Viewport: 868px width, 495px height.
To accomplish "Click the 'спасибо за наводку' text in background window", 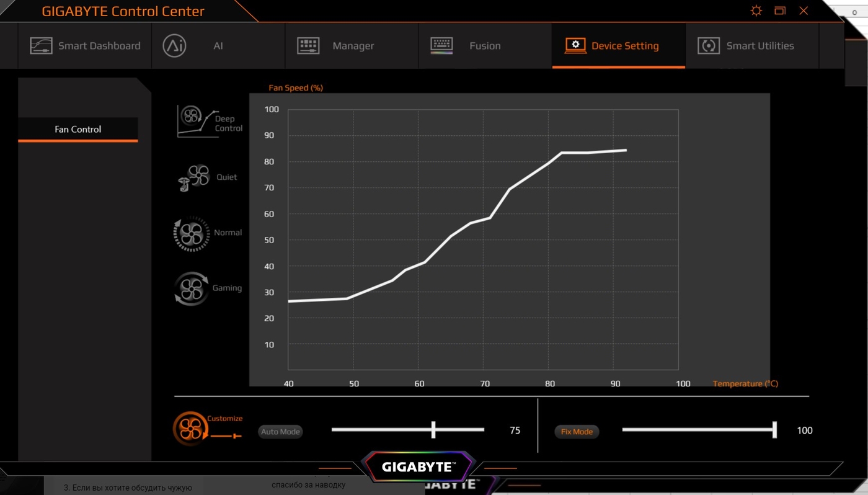I will tap(308, 484).
